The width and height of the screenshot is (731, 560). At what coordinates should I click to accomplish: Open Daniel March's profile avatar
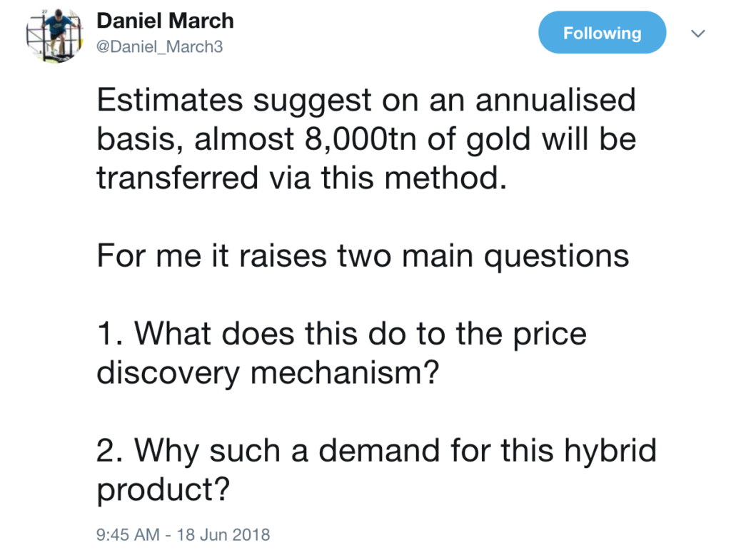click(54, 36)
